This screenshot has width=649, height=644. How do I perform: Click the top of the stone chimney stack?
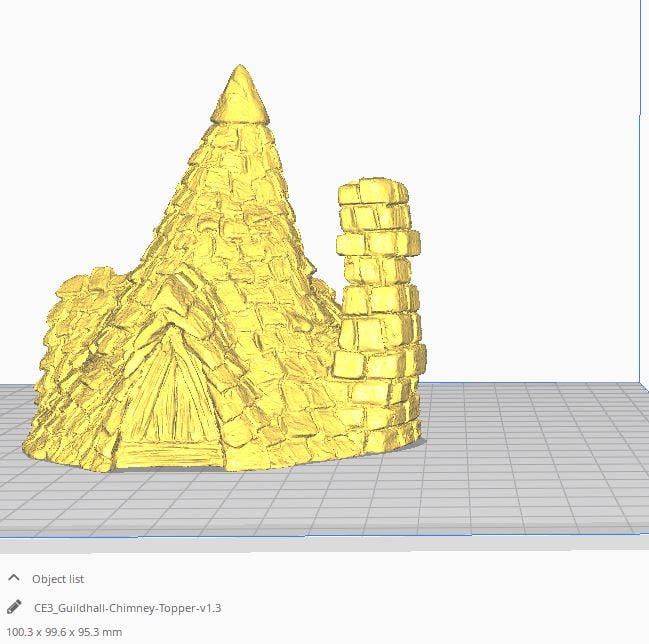tap(373, 191)
